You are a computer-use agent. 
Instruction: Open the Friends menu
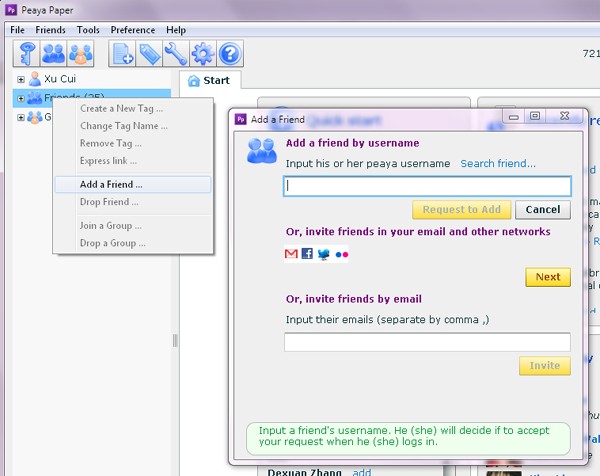point(50,30)
